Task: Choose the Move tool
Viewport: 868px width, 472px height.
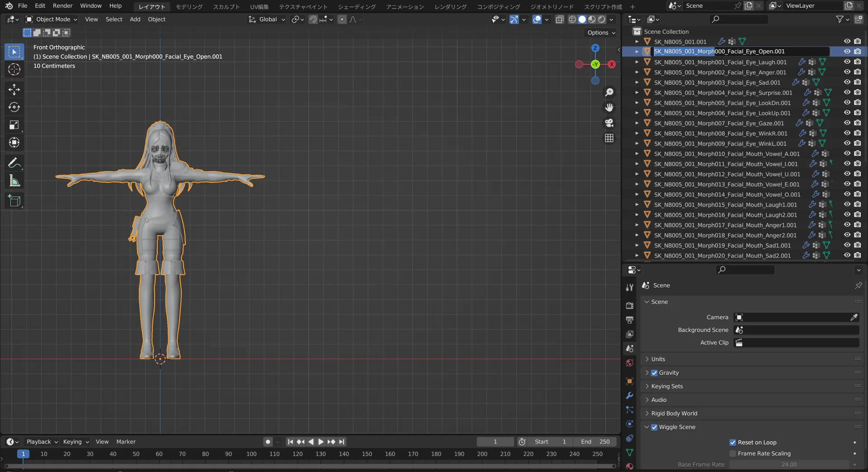Action: tap(14, 90)
